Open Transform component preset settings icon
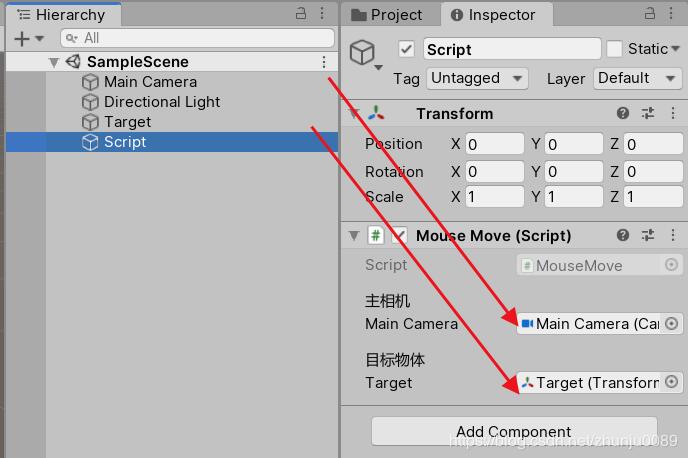The width and height of the screenshot is (688, 458). point(648,113)
